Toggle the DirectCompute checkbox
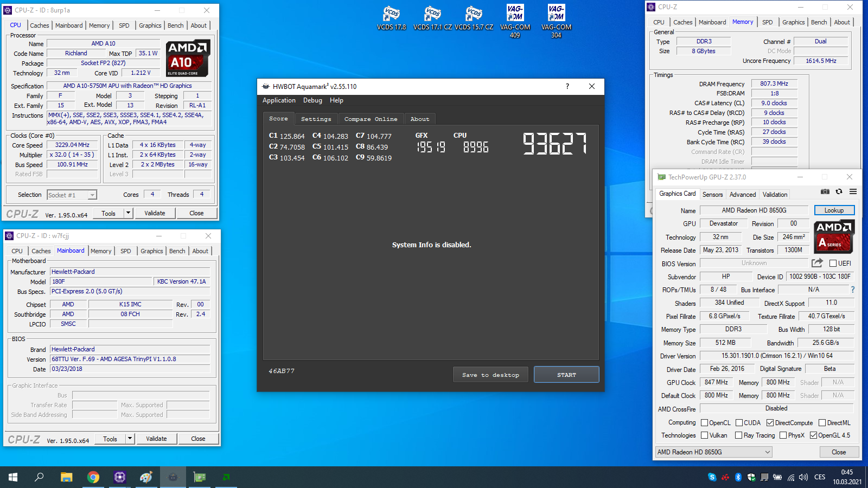The width and height of the screenshot is (868, 488). [x=770, y=423]
